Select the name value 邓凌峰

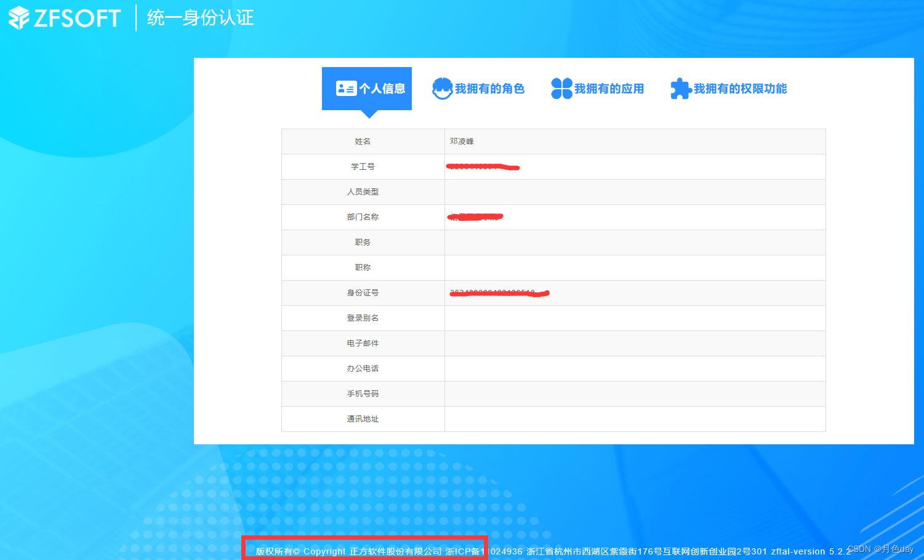pyautogui.click(x=462, y=142)
